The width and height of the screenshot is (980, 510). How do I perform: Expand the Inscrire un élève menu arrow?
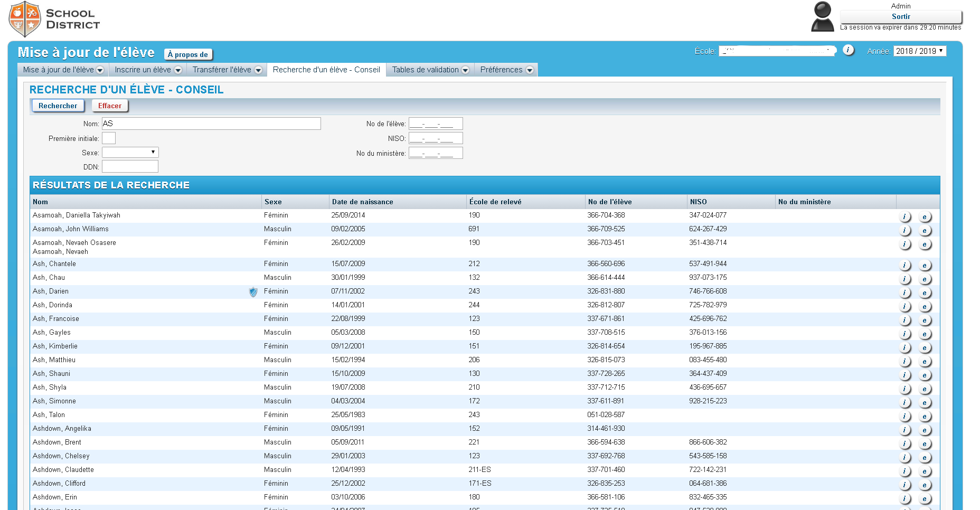click(x=178, y=70)
